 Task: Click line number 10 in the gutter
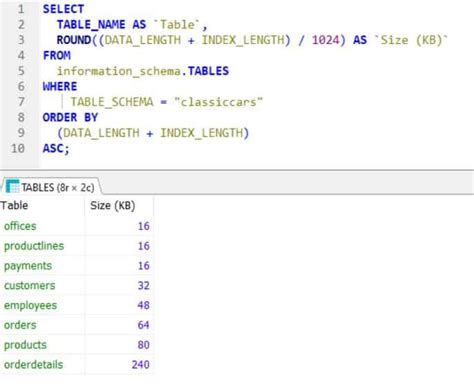click(18, 148)
